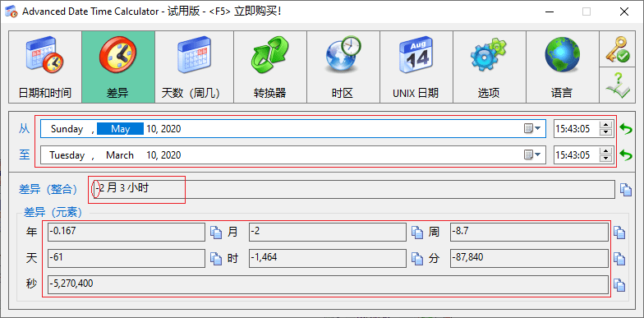Open the 语言 language tab

pos(563,67)
